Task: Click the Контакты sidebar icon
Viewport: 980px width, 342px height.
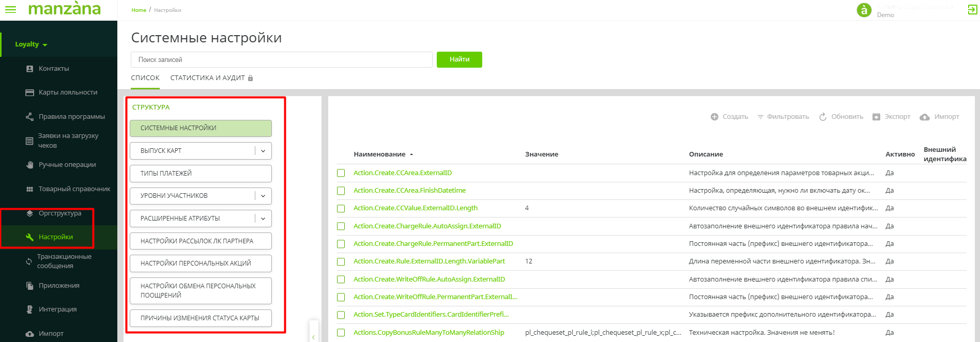Action: (x=29, y=69)
